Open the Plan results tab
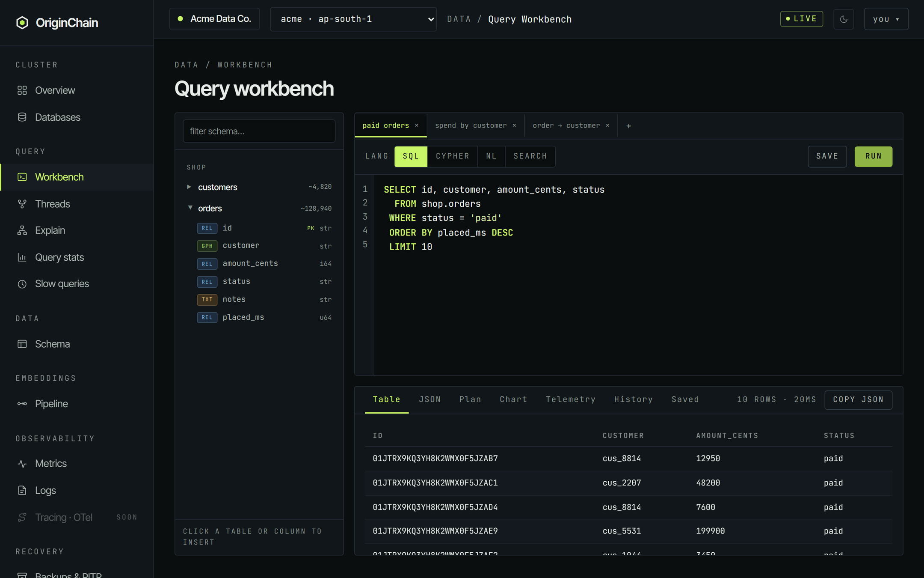The width and height of the screenshot is (924, 578). [x=470, y=399]
